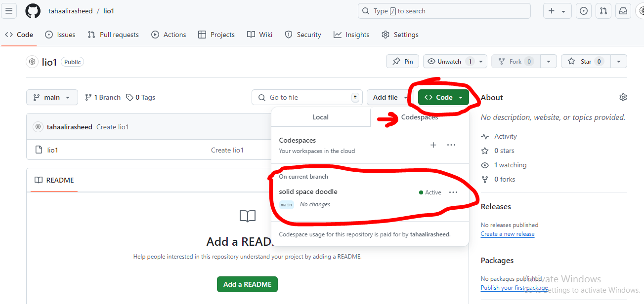
Task: Open solid space doodle ellipsis options
Action: click(453, 192)
